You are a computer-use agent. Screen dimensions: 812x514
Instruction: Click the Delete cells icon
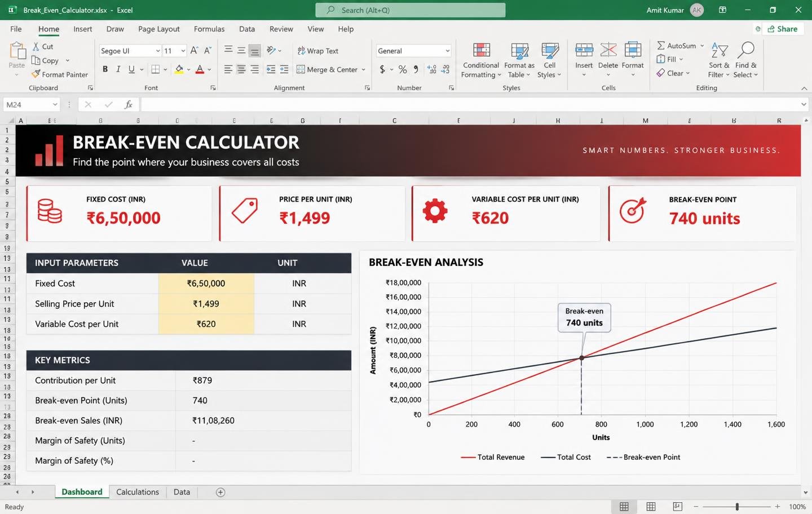pyautogui.click(x=608, y=50)
